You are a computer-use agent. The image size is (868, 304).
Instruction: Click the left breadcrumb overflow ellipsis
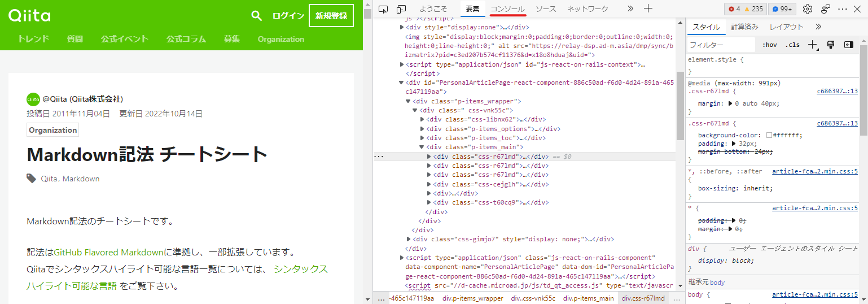click(x=382, y=298)
